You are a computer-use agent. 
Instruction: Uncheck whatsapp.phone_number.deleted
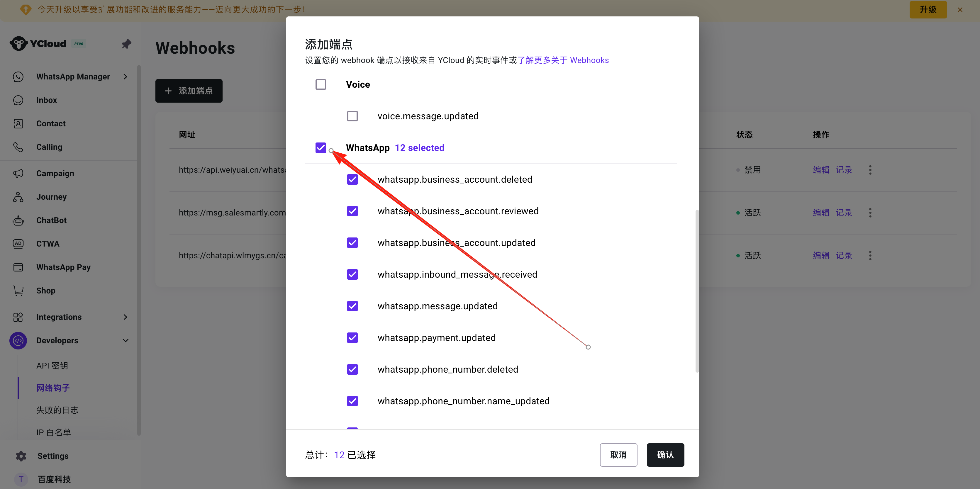coord(352,369)
